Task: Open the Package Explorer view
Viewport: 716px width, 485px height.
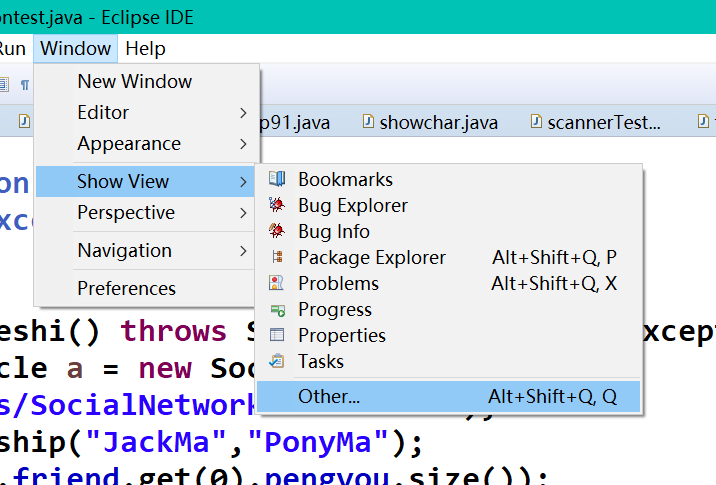Action: [449, 258]
